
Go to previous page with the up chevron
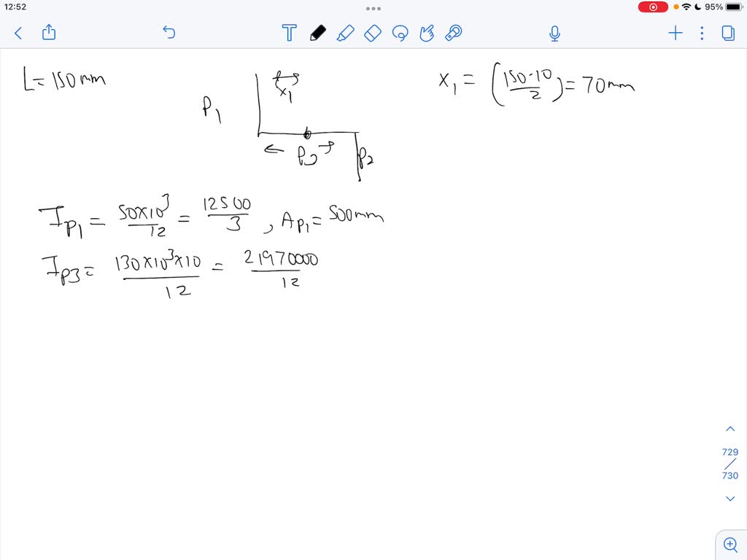tap(730, 429)
